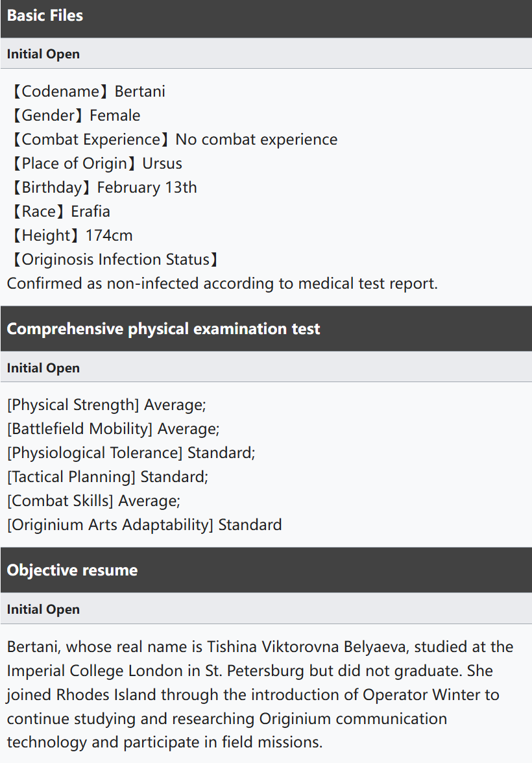Click Initial Open under Comprehensive physical examination
This screenshot has height=763, width=532.
pos(43,368)
